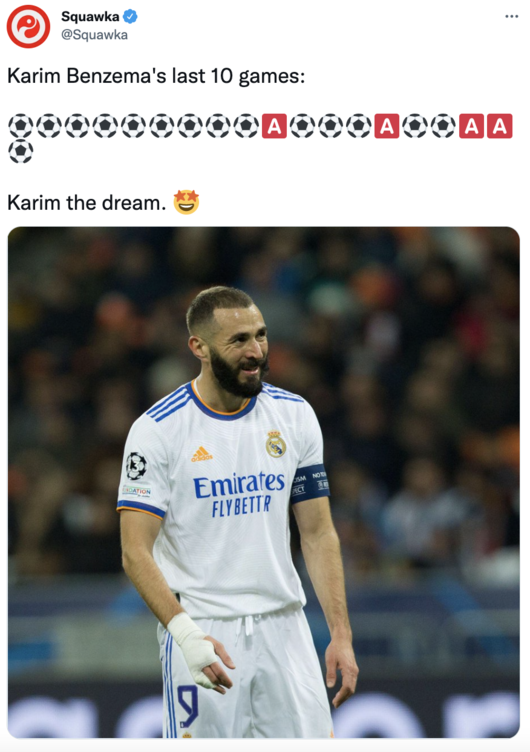Viewport: 530px width, 752px height.
Task: Click the captain armband in the photo
Action: point(309,483)
